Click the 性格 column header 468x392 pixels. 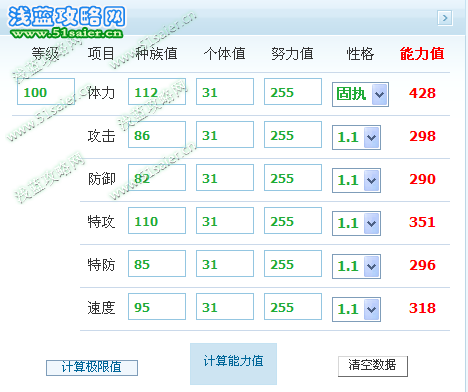pyautogui.click(x=360, y=54)
